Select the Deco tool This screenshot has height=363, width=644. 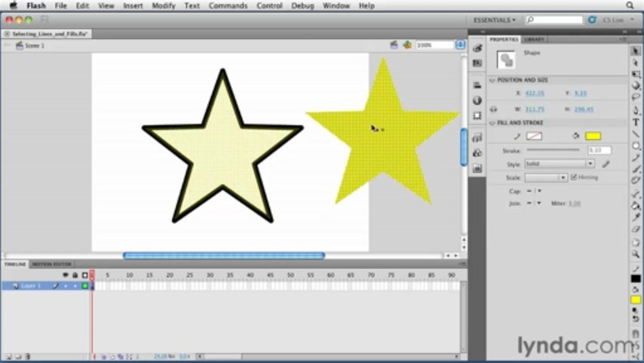(636, 180)
